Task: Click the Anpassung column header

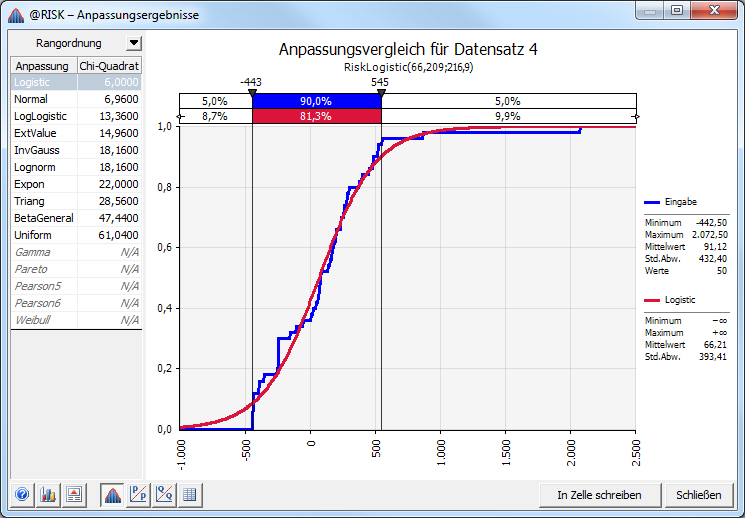Action: (x=43, y=66)
